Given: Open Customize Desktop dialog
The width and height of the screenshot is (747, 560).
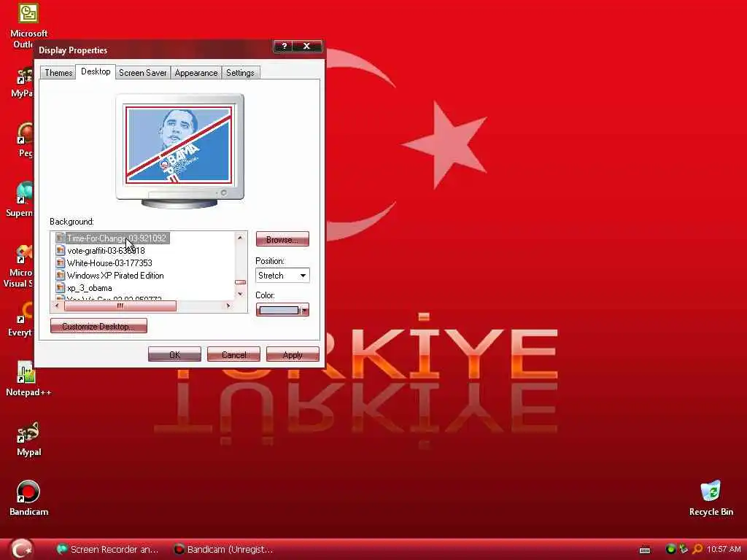Looking at the screenshot, I should pos(98,326).
